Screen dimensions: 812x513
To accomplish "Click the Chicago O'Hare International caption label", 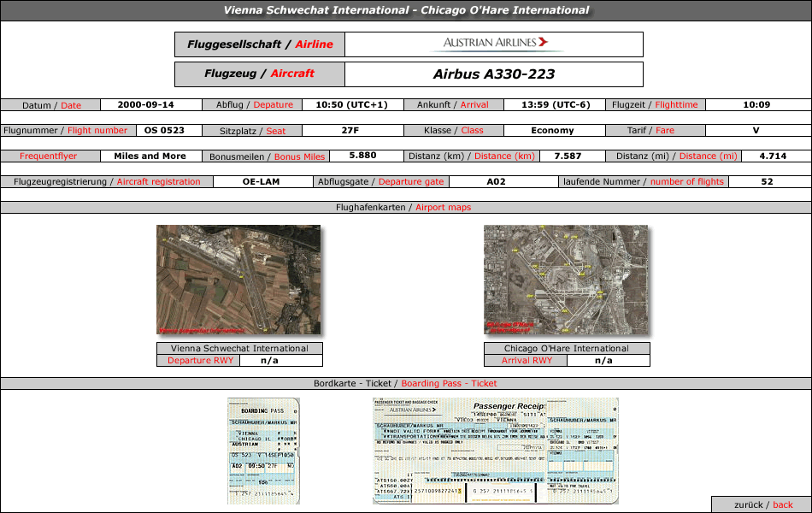I will coord(566,349).
